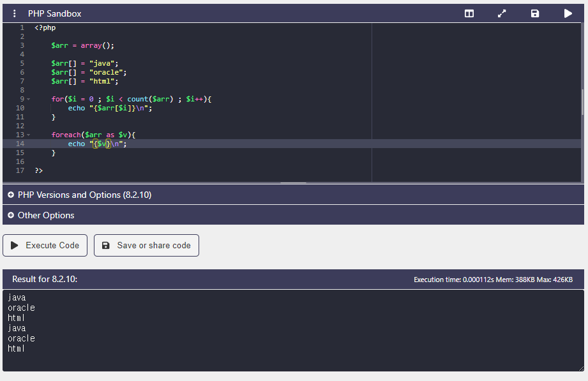The width and height of the screenshot is (588, 381).
Task: Toggle the split column layout icon
Action: 469,13
